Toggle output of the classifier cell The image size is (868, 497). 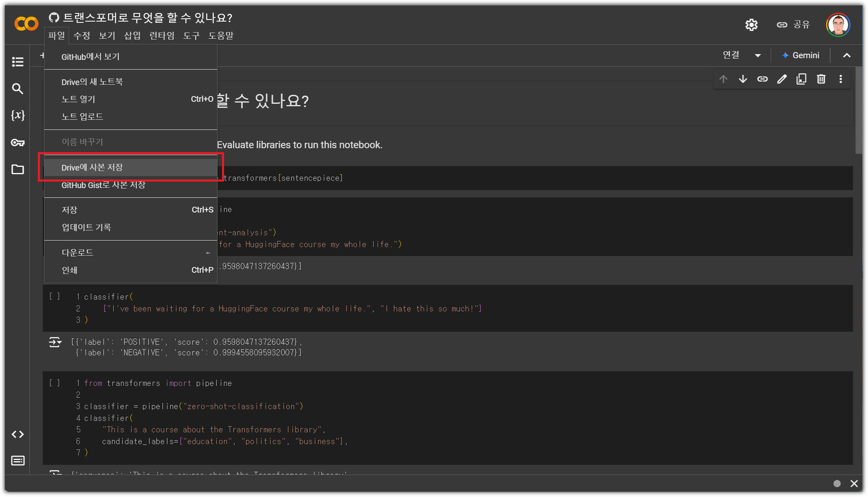[x=55, y=342]
